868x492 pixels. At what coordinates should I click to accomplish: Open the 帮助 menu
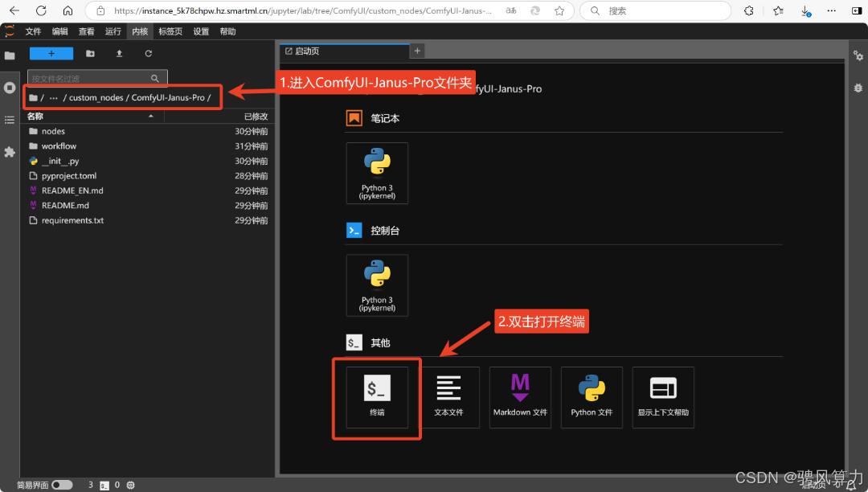(227, 31)
